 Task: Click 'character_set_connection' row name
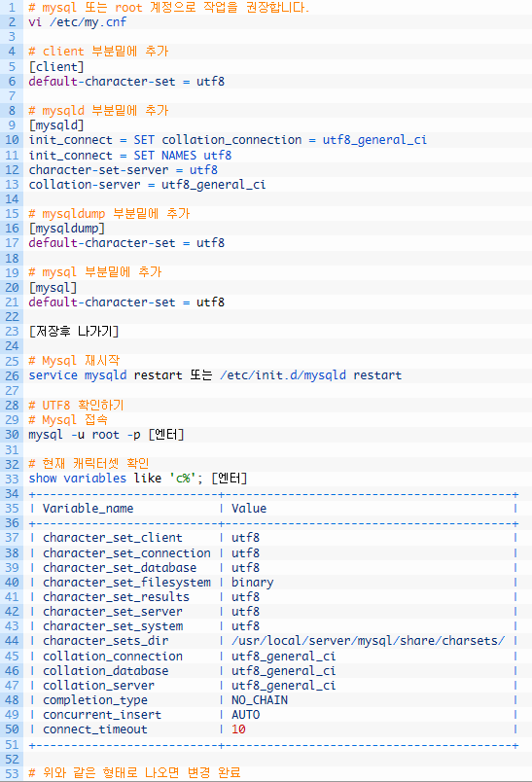(x=126, y=553)
